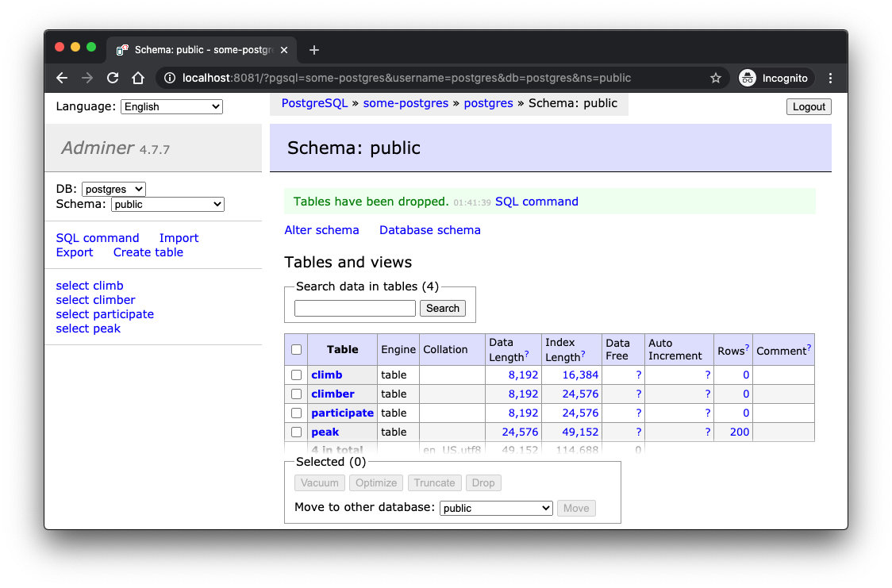Click the Move button
This screenshot has height=588, width=892.
click(576, 508)
